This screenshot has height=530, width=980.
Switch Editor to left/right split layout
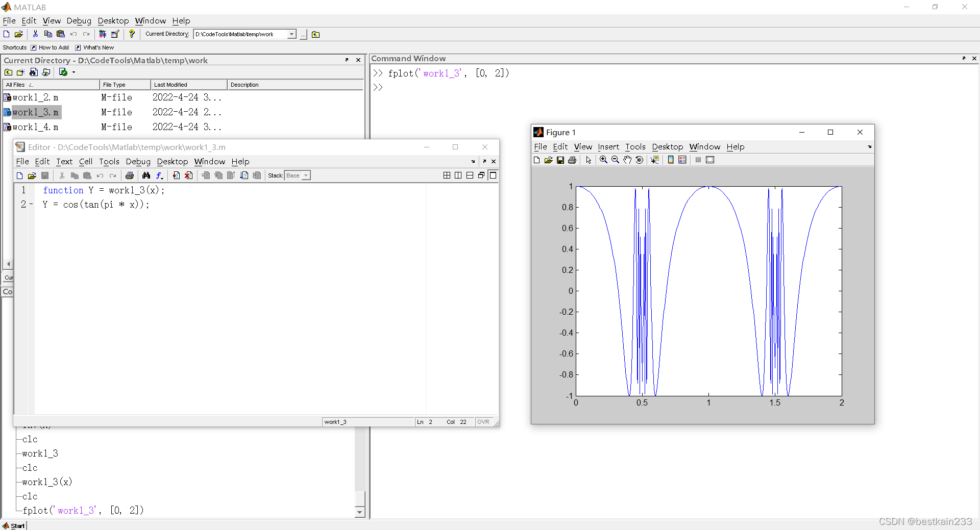pos(458,175)
